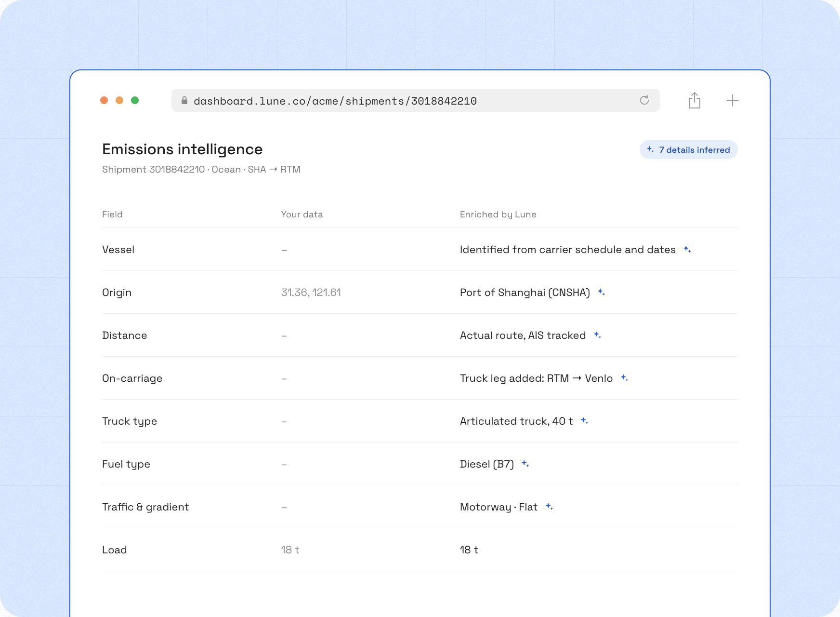Click the Motorway · Flat value
This screenshot has height=617, width=840.
coord(499,507)
